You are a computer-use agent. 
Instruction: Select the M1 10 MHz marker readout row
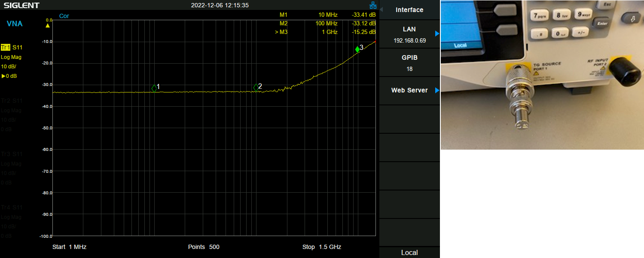pos(327,15)
